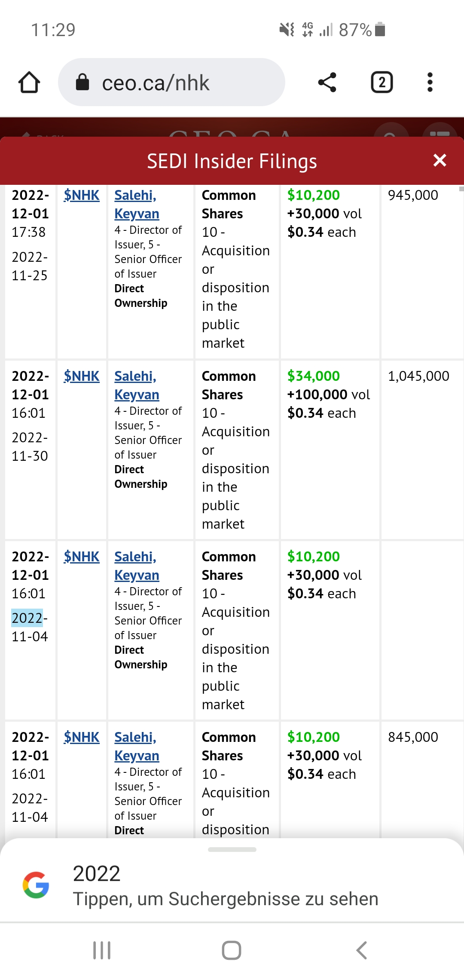Tap the ceo.ca/nhk address bar

(x=172, y=82)
